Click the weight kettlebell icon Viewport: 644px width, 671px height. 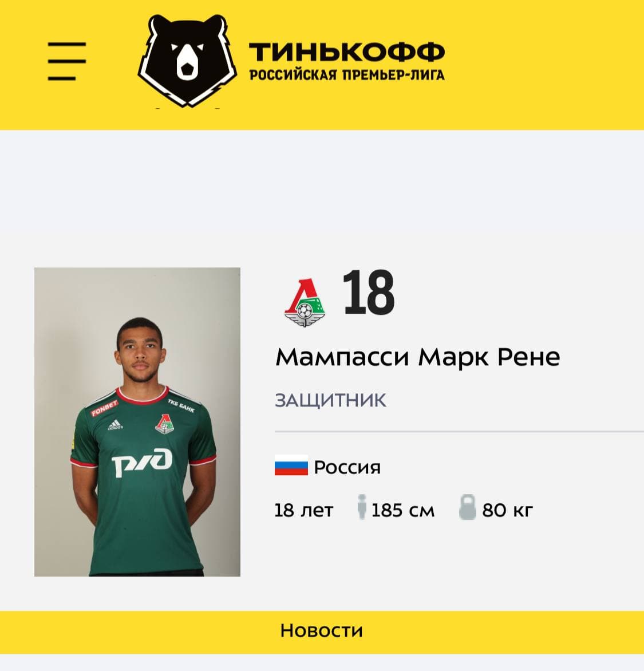467,508
